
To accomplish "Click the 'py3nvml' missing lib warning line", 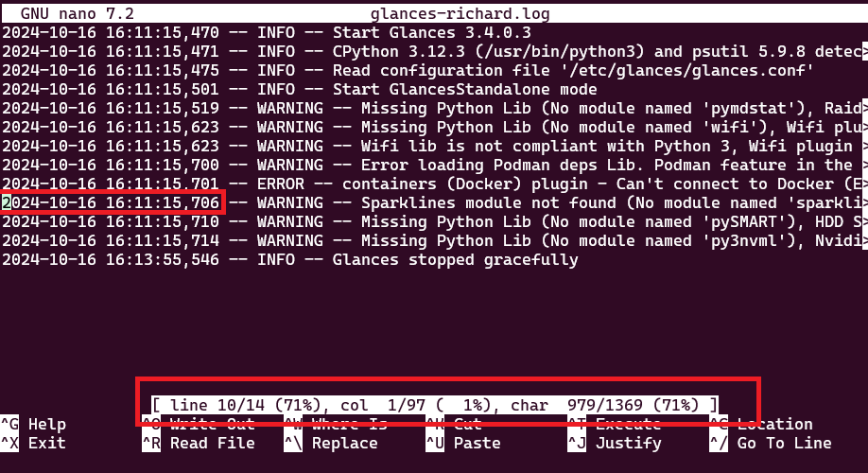I will click(x=434, y=241).
